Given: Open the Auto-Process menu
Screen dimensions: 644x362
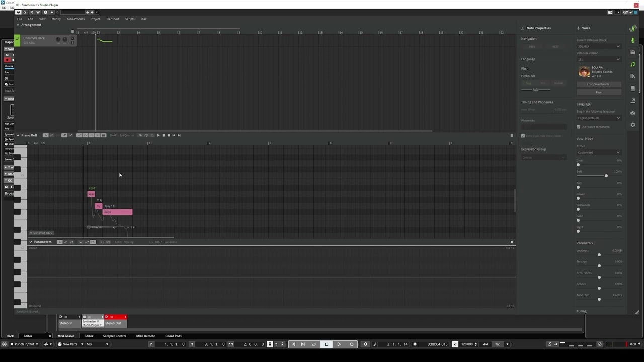Looking at the screenshot, I should pos(75,19).
